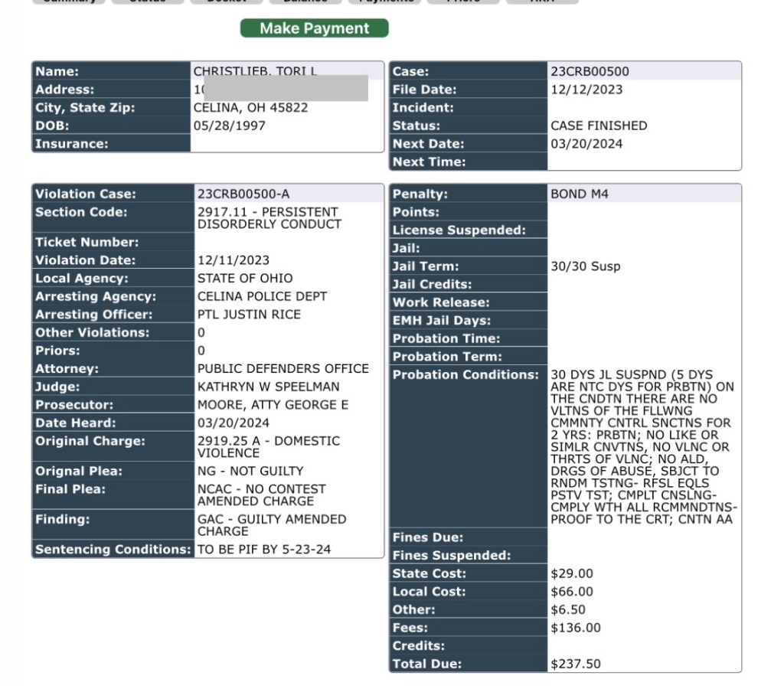
Task: Click the Section Code 2917.11 entry
Action: [x=267, y=217]
